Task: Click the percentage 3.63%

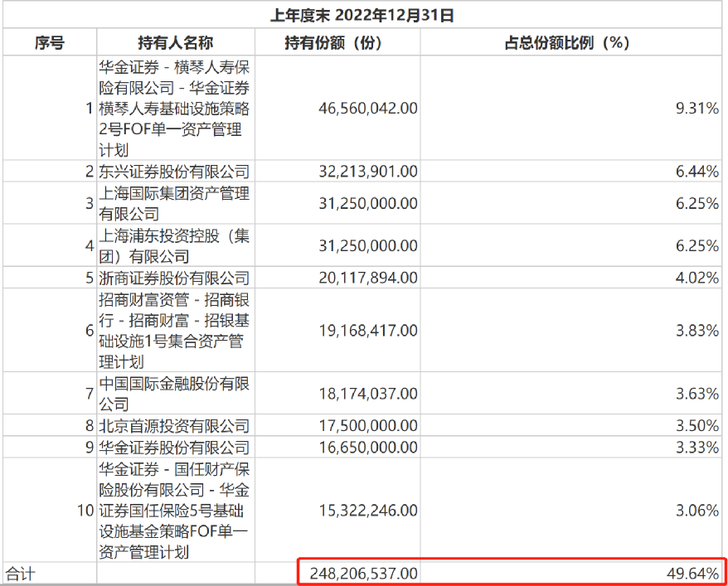Action: point(696,394)
